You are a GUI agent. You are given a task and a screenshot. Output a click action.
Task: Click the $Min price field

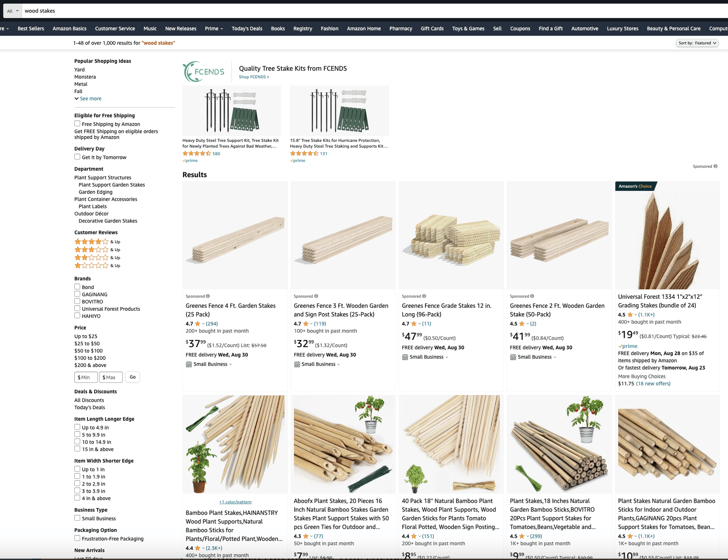click(x=86, y=377)
